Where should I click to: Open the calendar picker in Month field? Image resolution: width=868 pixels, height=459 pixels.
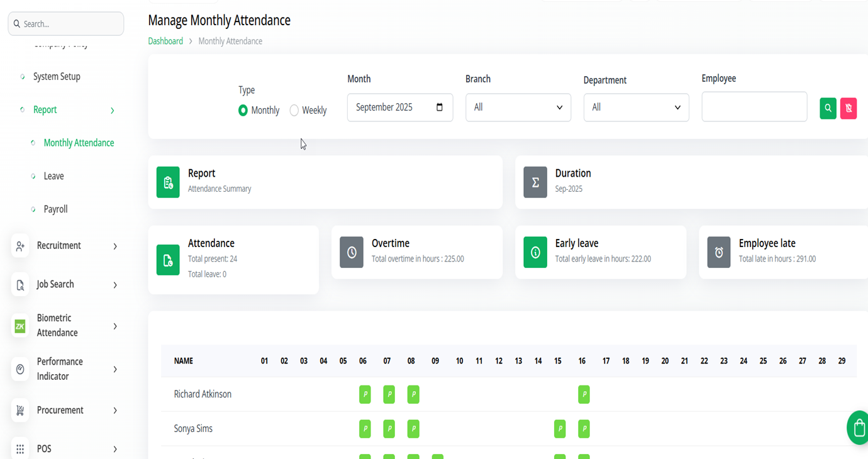(440, 108)
